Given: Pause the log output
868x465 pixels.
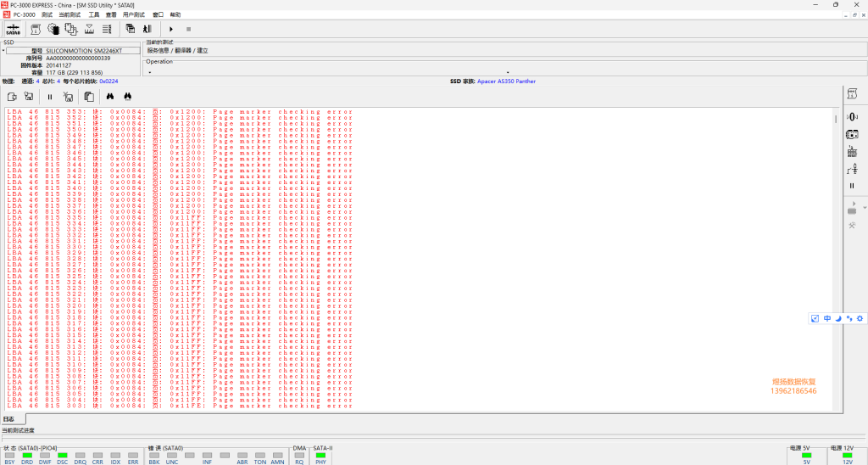Looking at the screenshot, I should click(x=50, y=97).
